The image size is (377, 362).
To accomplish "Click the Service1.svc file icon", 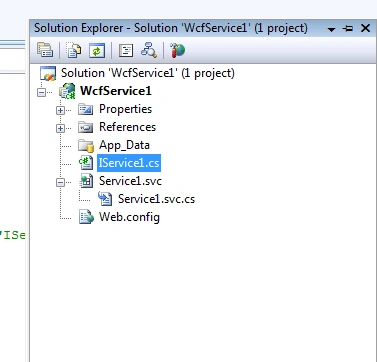I will pyautogui.click(x=86, y=181).
